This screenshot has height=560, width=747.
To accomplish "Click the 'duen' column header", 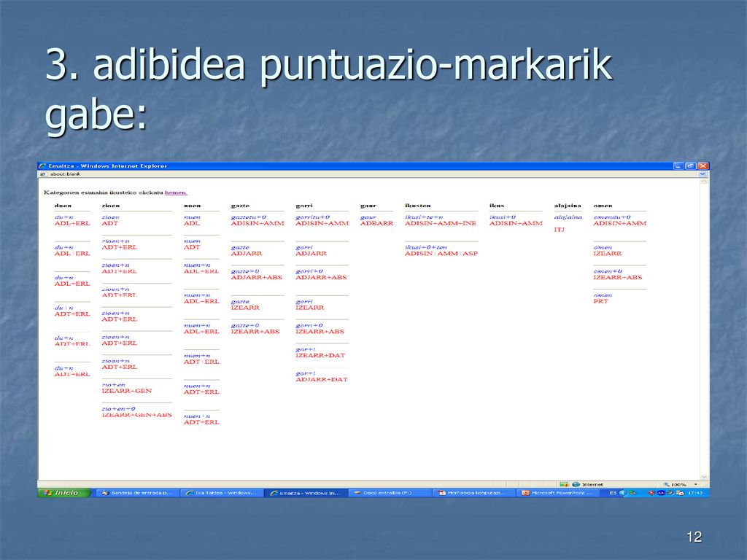I will click(63, 206).
